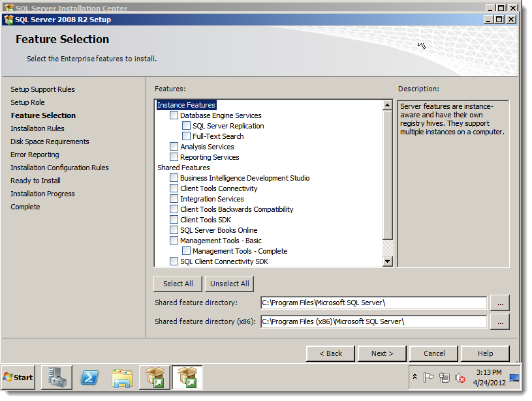Click Setup Support Rules step
532x401 pixels.
coord(42,89)
